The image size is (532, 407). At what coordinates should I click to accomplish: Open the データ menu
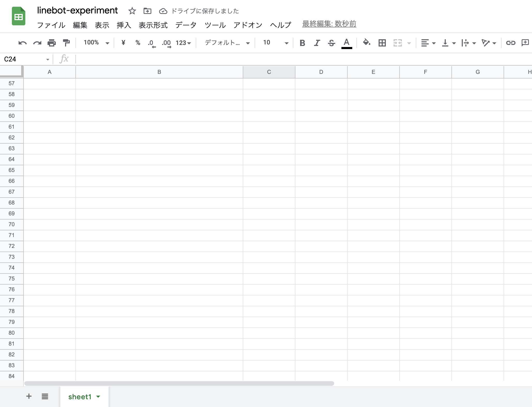186,25
